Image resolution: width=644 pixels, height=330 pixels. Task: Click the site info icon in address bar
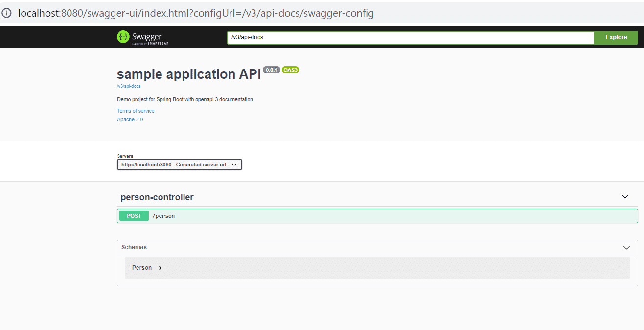click(x=7, y=13)
